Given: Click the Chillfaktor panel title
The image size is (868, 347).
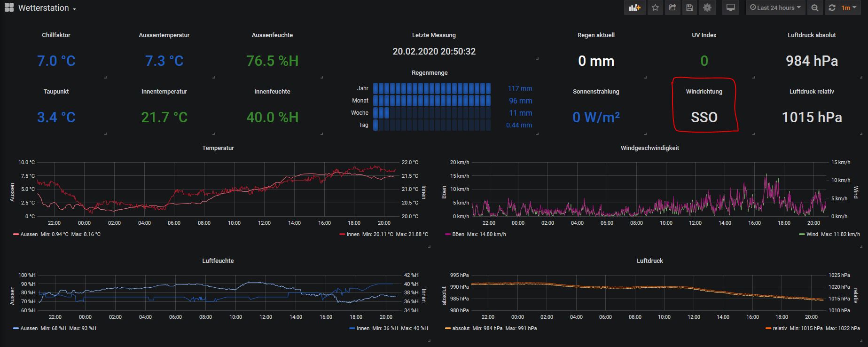Looking at the screenshot, I should pos(56,35).
